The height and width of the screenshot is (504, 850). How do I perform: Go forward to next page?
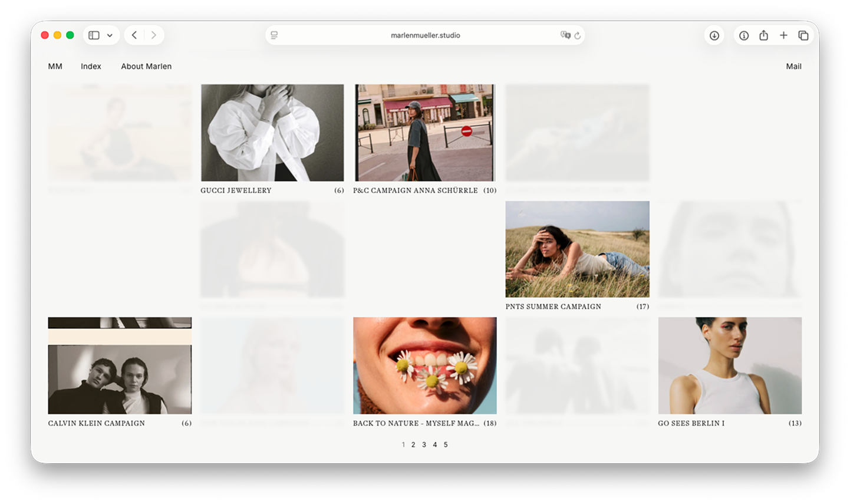click(154, 35)
